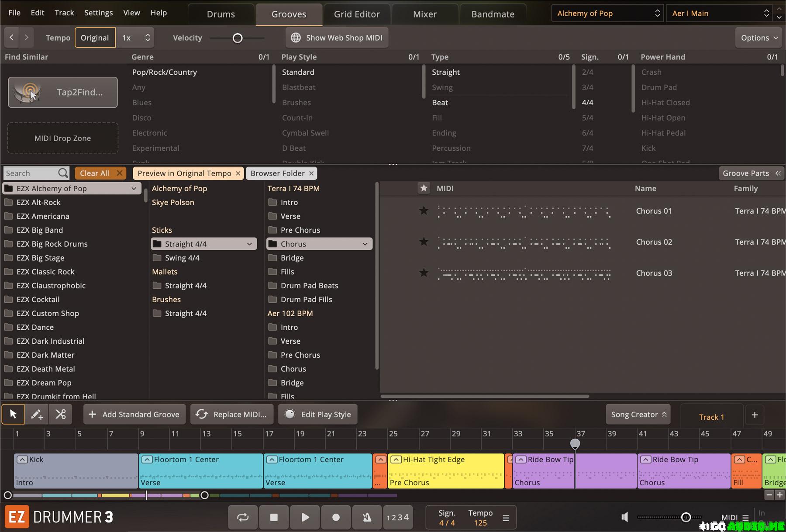Go back with the left navigation arrow
The height and width of the screenshot is (532, 786).
[12, 38]
